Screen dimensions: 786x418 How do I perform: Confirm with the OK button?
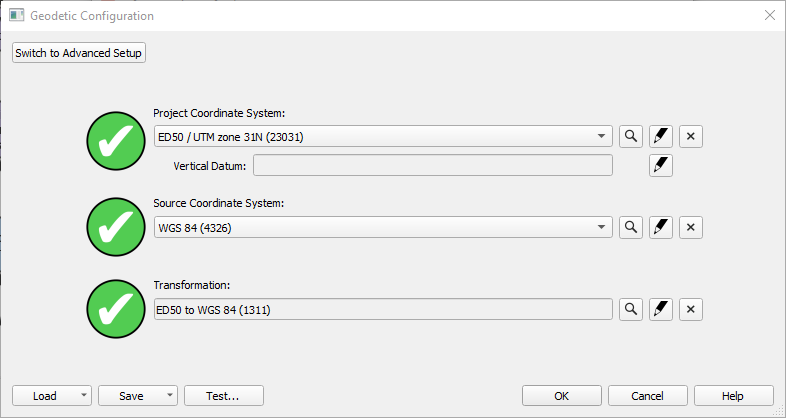coord(562,396)
